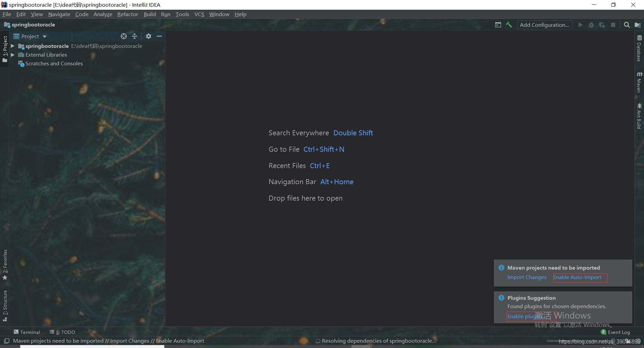Click the project path E:\idea代码\springbootoracle text

[x=107, y=46]
